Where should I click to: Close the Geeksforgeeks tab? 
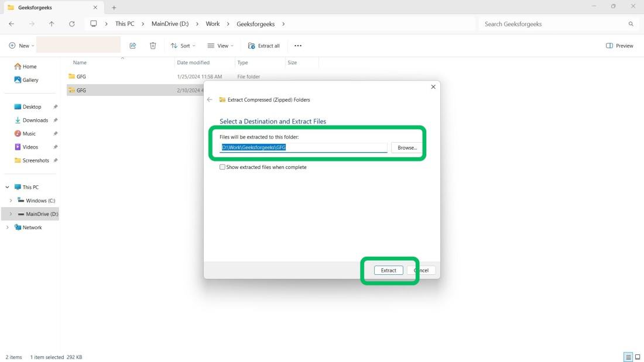95,8
